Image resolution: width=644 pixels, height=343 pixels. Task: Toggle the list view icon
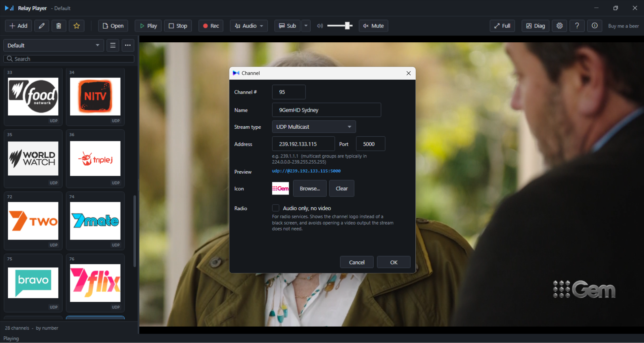[113, 45]
